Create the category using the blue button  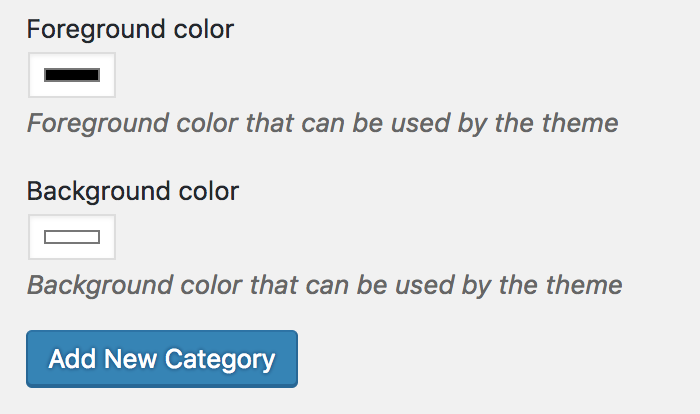[162, 359]
